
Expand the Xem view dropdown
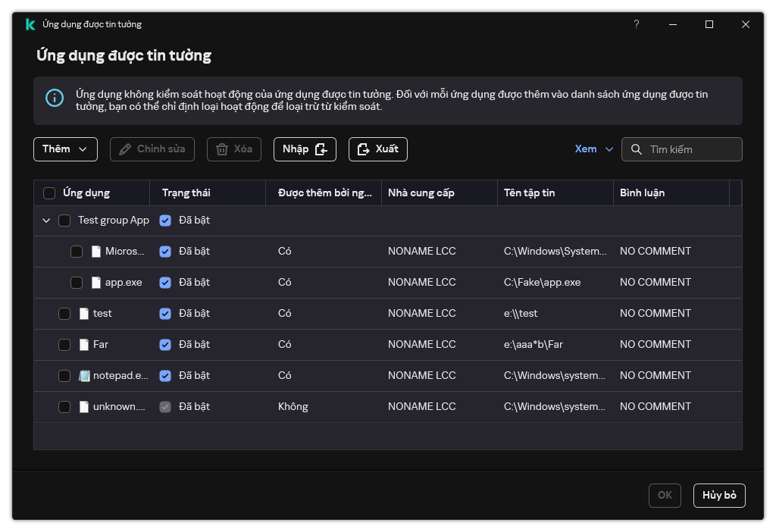point(594,149)
